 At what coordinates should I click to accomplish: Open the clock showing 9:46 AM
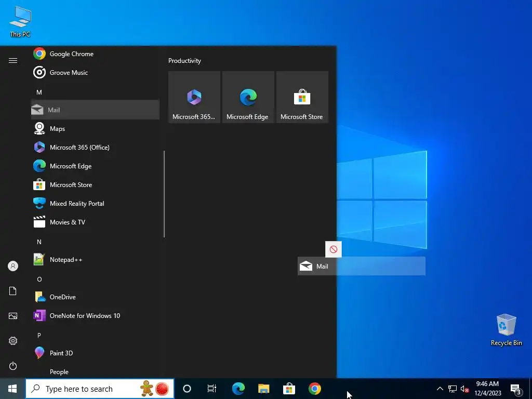[x=487, y=389]
